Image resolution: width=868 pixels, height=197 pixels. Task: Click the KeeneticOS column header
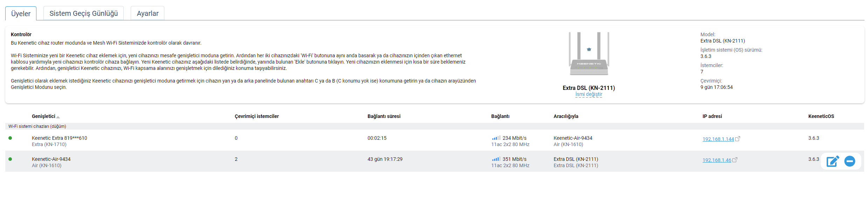[x=821, y=116]
